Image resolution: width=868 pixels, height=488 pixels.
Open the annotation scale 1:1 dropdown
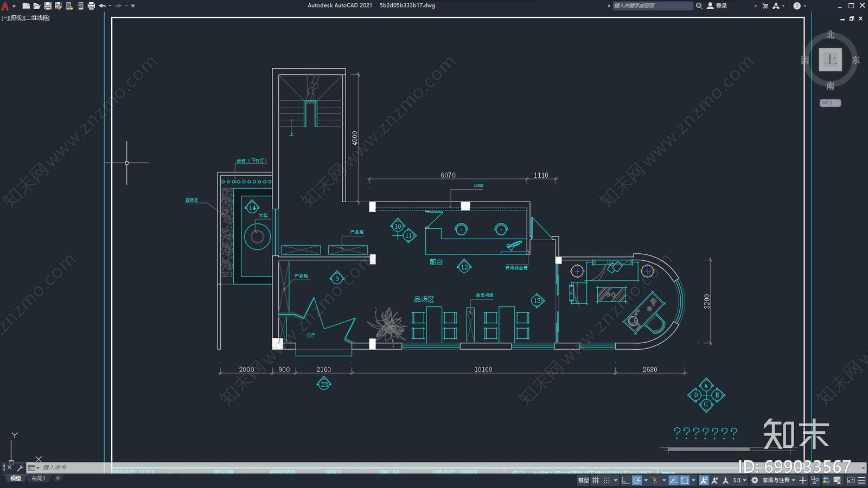740,480
